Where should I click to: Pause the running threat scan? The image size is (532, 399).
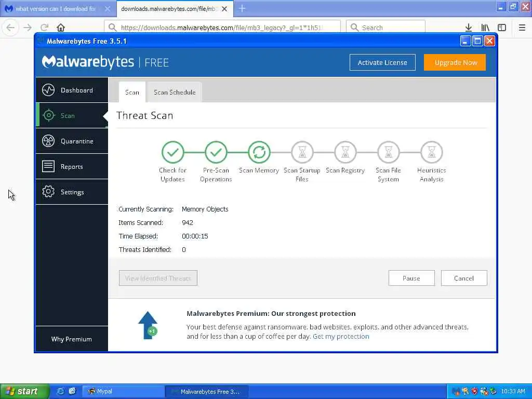tap(411, 278)
